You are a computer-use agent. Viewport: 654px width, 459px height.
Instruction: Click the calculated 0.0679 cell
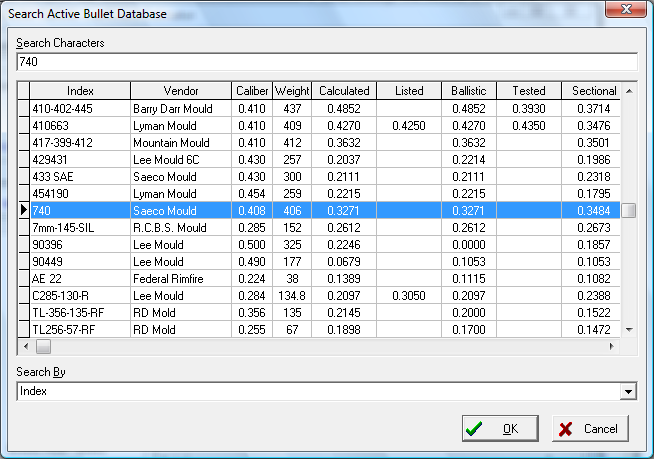coord(344,262)
